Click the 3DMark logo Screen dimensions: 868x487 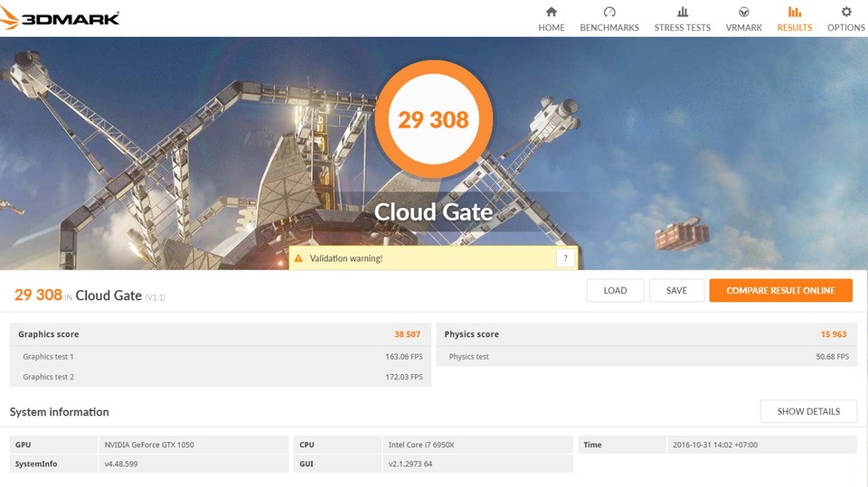point(61,18)
